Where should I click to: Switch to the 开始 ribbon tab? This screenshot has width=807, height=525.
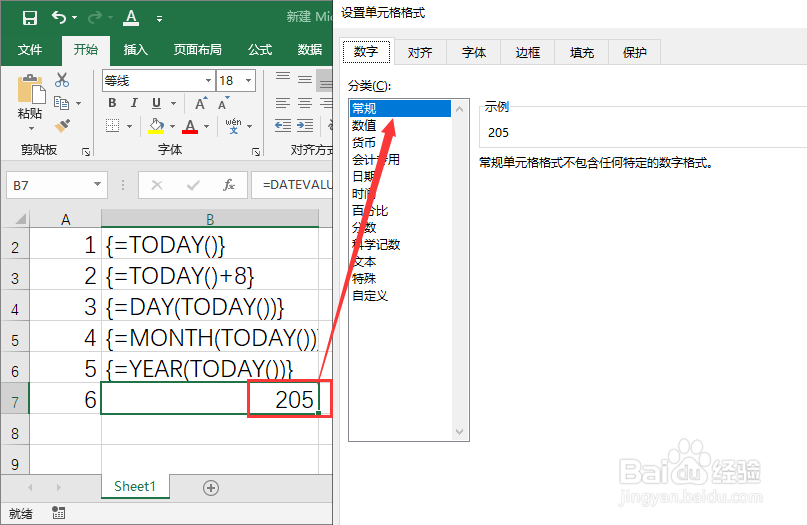(85, 50)
